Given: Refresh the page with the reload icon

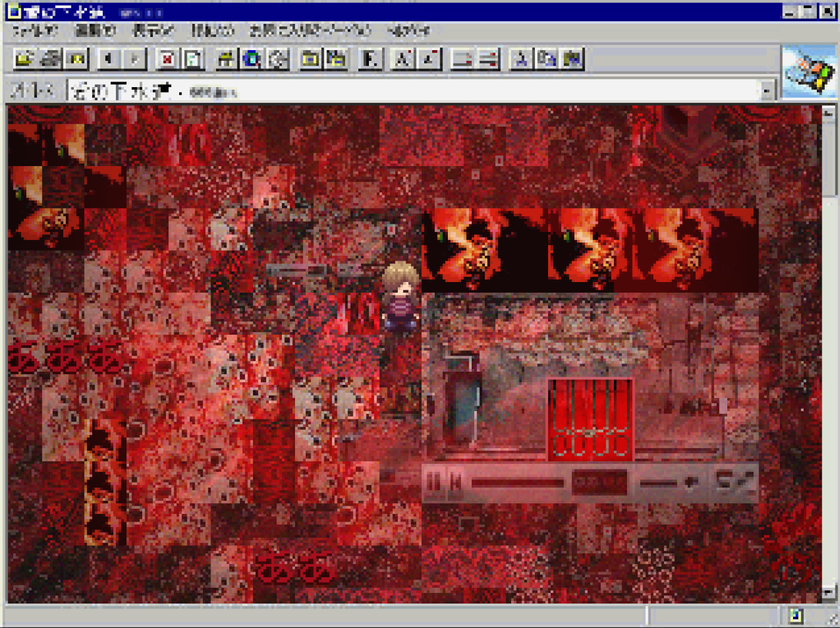Looking at the screenshot, I should [193, 59].
